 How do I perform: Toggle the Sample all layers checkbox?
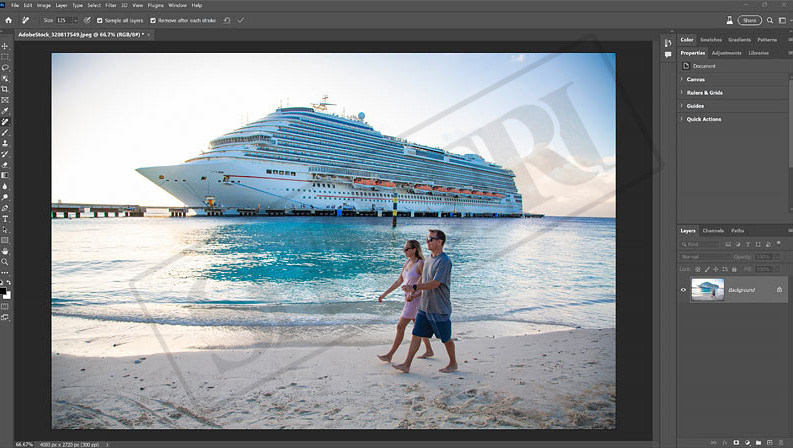click(x=100, y=20)
